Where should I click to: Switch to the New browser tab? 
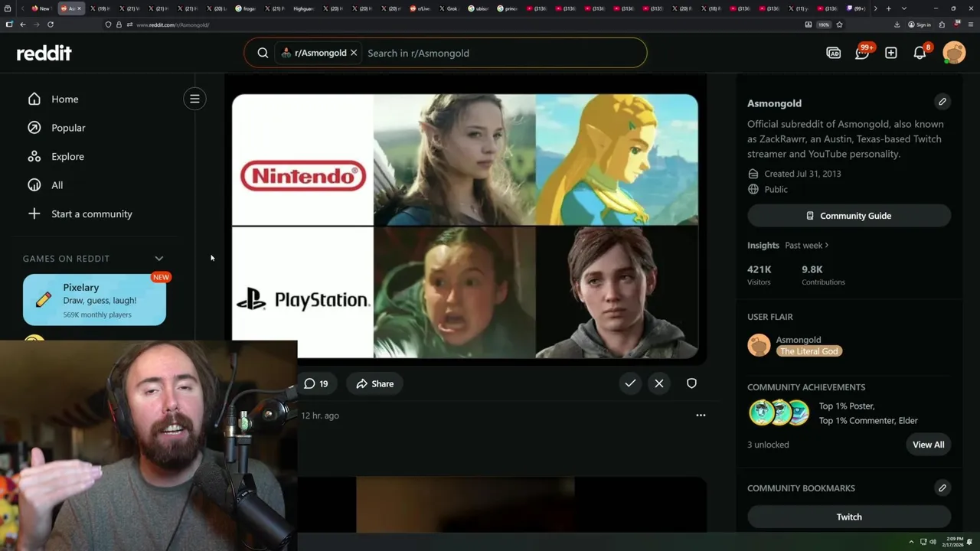click(x=41, y=8)
